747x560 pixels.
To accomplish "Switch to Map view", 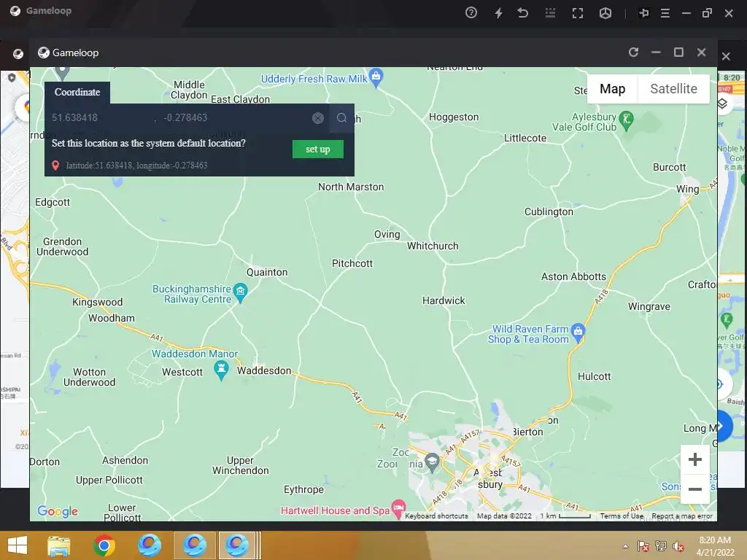I will (x=612, y=89).
